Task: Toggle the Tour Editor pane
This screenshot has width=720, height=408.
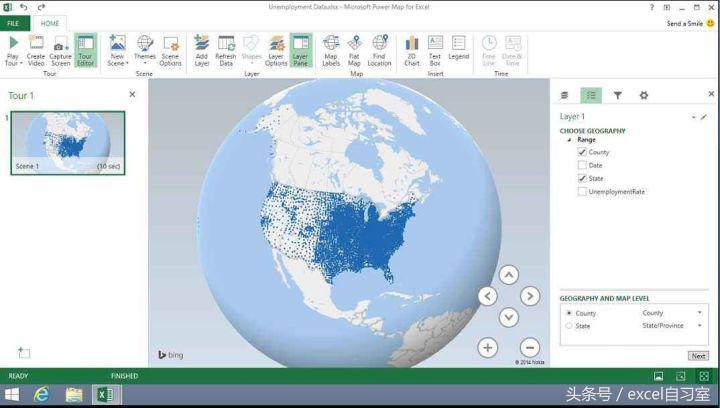Action: click(85, 51)
